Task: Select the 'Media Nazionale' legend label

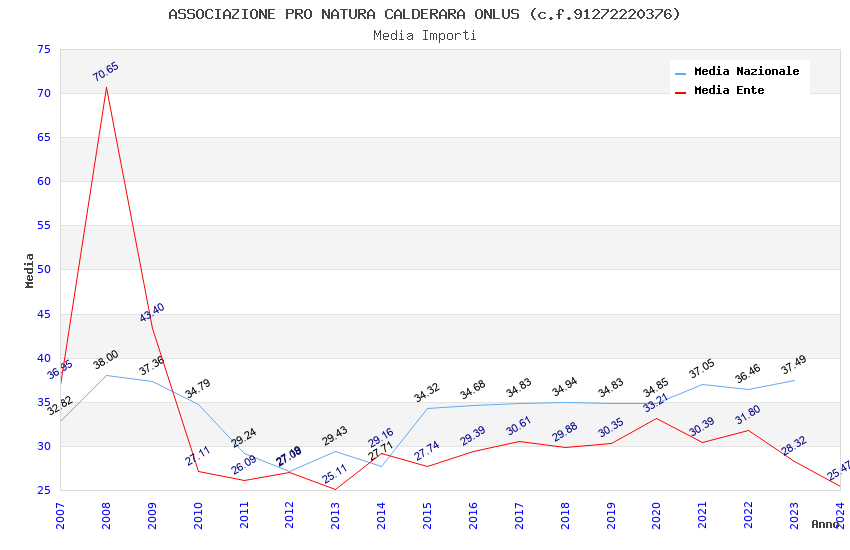Action: pos(746,71)
